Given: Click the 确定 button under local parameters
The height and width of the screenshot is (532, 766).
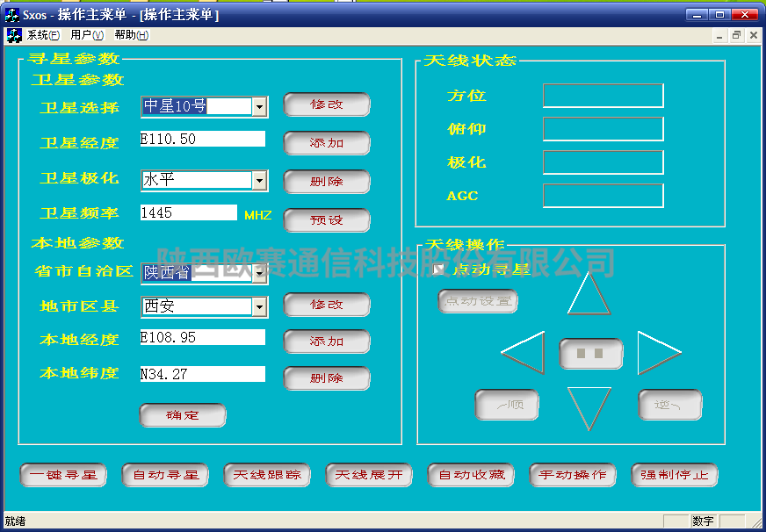Looking at the screenshot, I should (x=183, y=415).
